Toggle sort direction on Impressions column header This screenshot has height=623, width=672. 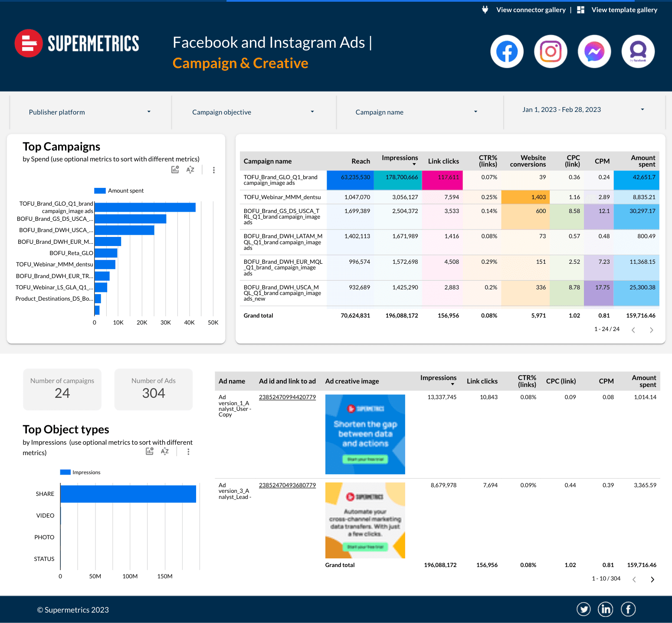click(414, 164)
